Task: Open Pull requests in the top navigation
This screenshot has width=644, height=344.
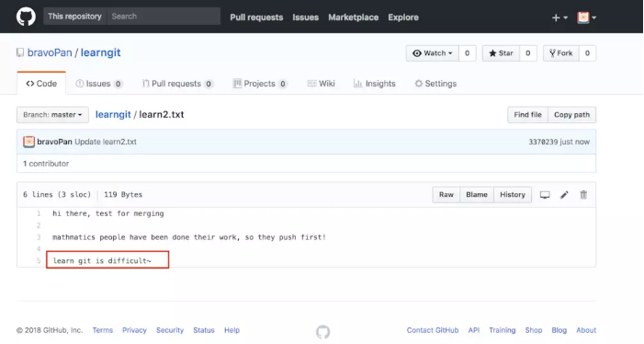Action: [x=256, y=17]
